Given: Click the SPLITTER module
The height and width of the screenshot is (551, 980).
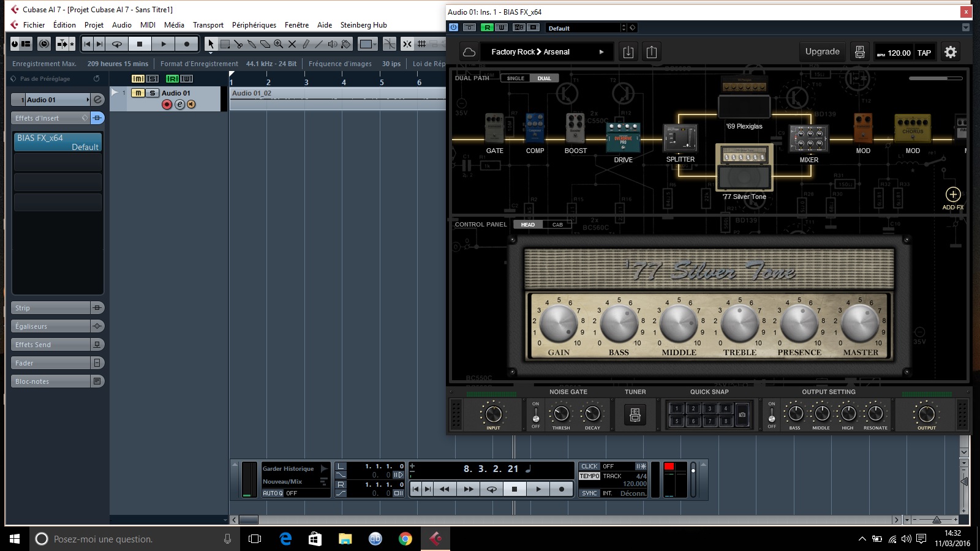Looking at the screenshot, I should coord(680,138).
